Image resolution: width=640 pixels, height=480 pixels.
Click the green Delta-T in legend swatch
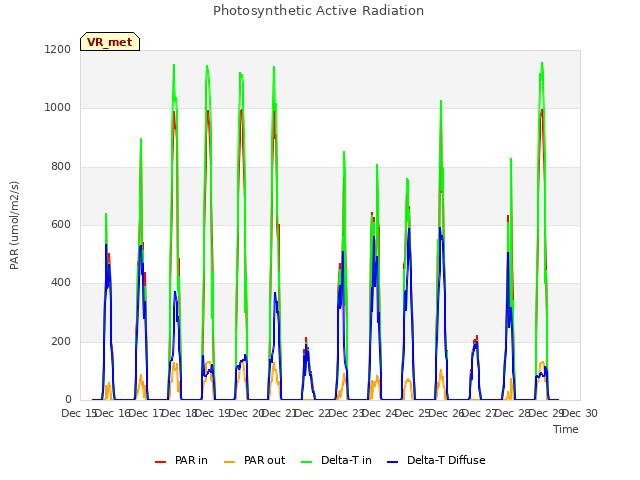[x=307, y=462]
